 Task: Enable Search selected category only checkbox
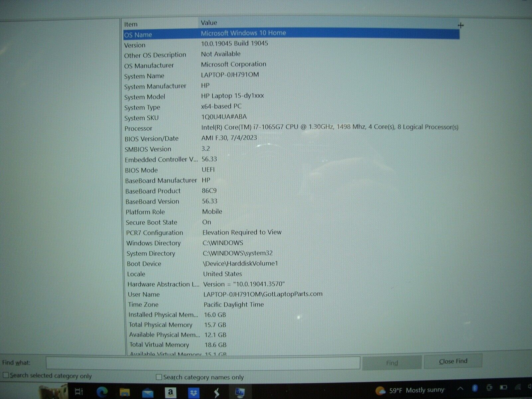coord(6,375)
